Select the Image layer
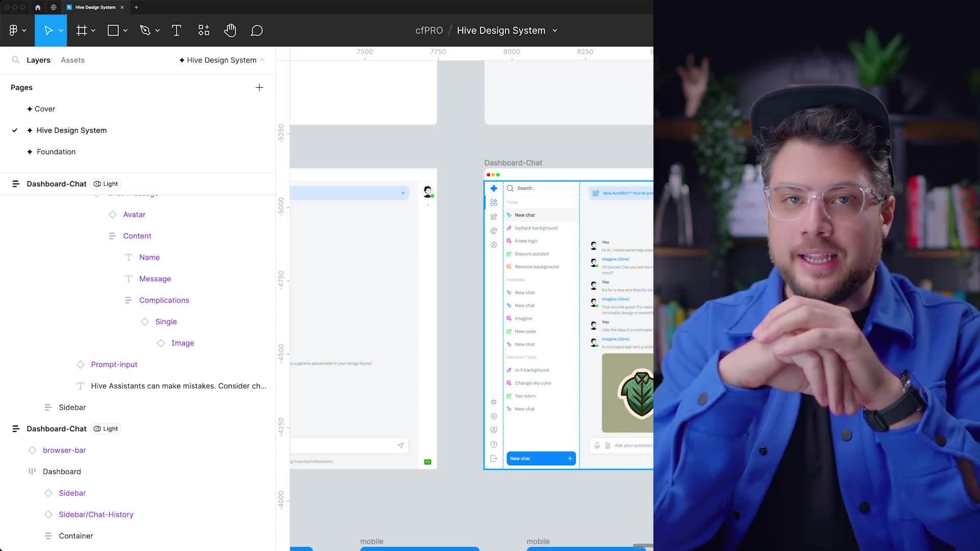Viewport: 980px width, 551px height. tap(183, 343)
